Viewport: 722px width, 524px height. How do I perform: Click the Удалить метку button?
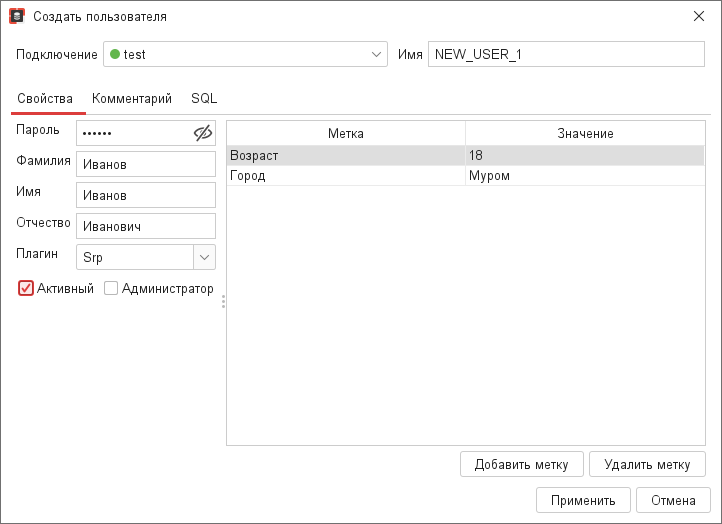647,464
